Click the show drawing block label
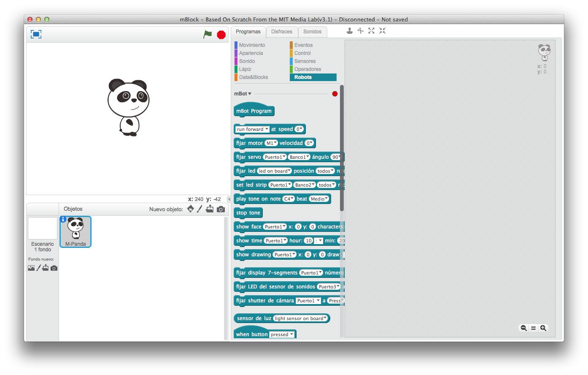This screenshot has height=375, width=588. click(254, 255)
